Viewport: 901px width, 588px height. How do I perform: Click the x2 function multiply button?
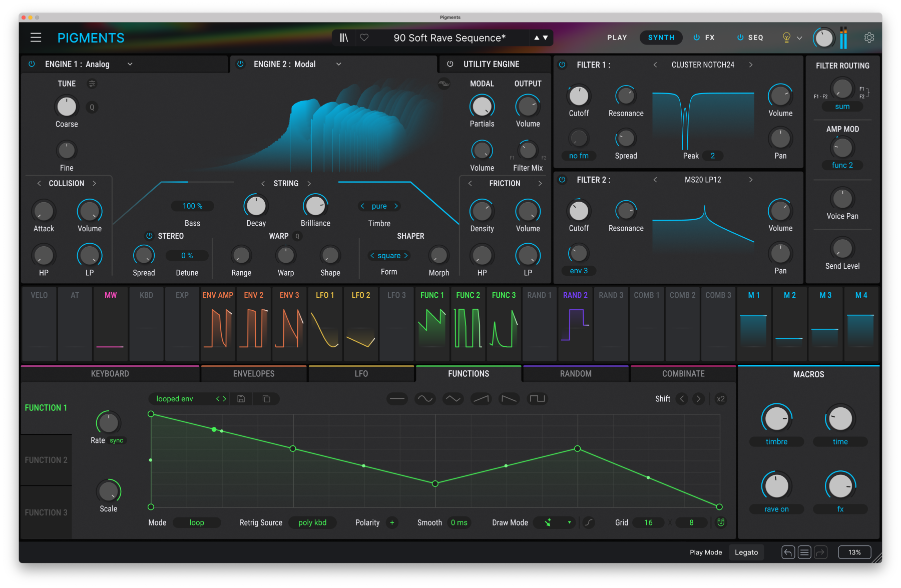(x=720, y=399)
